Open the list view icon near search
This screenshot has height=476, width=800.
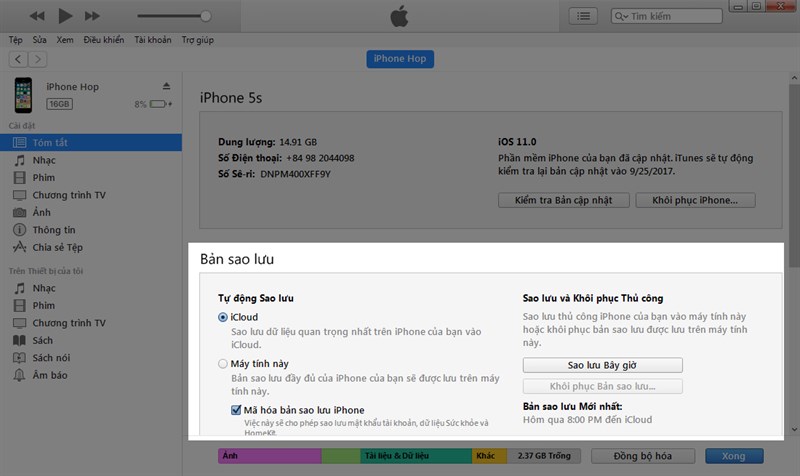point(583,16)
